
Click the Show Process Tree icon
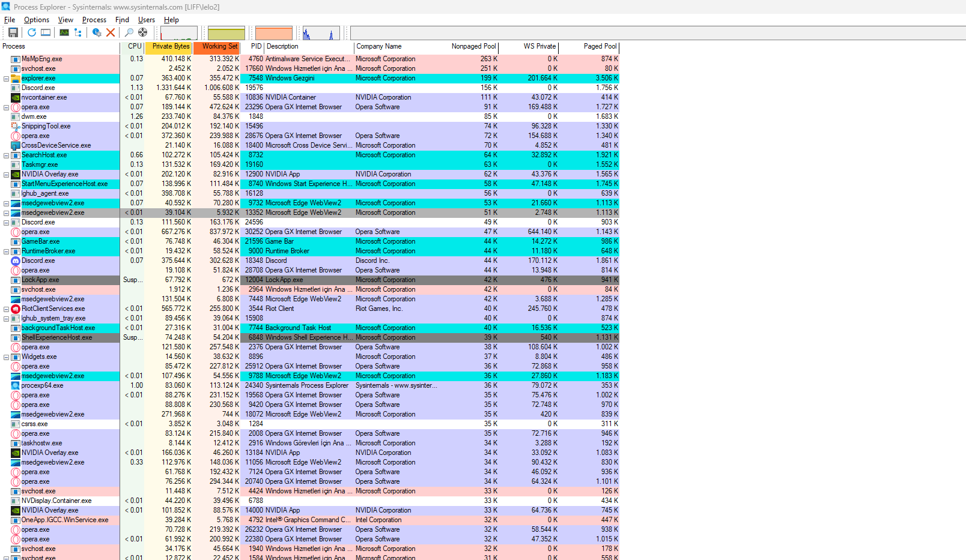pyautogui.click(x=78, y=32)
